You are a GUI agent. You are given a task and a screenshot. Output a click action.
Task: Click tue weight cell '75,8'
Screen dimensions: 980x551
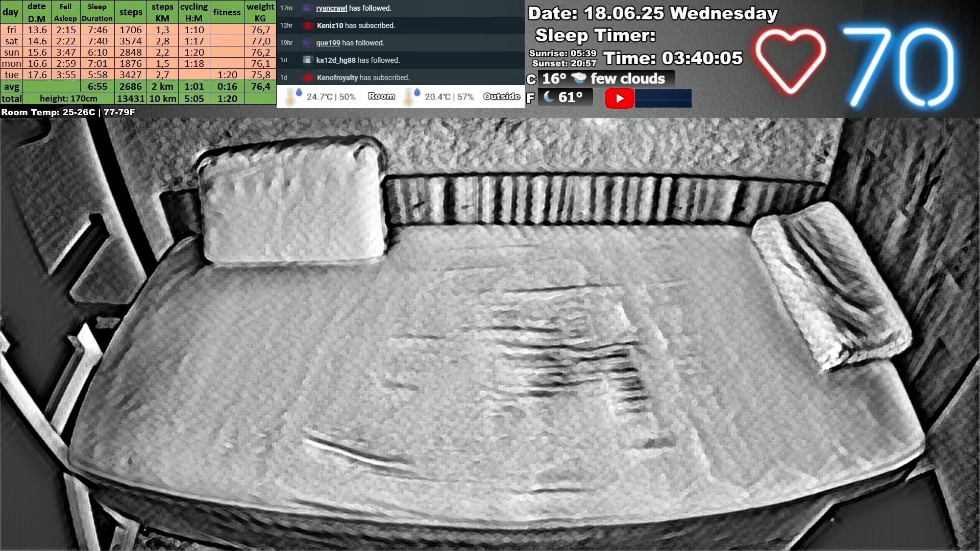click(260, 74)
